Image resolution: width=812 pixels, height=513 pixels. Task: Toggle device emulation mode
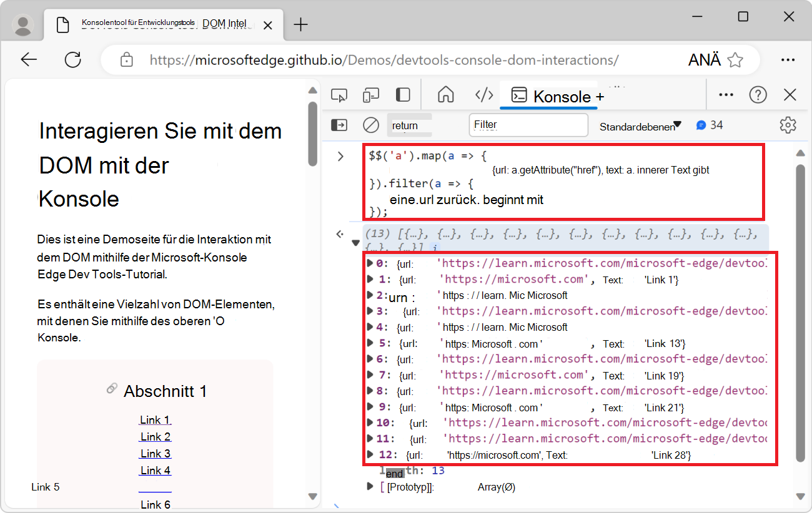[371, 94]
